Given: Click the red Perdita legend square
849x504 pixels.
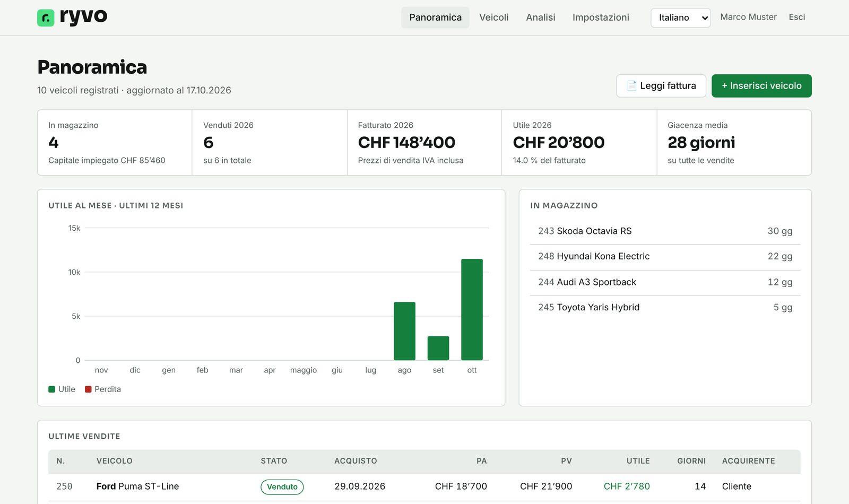Looking at the screenshot, I should [88, 389].
